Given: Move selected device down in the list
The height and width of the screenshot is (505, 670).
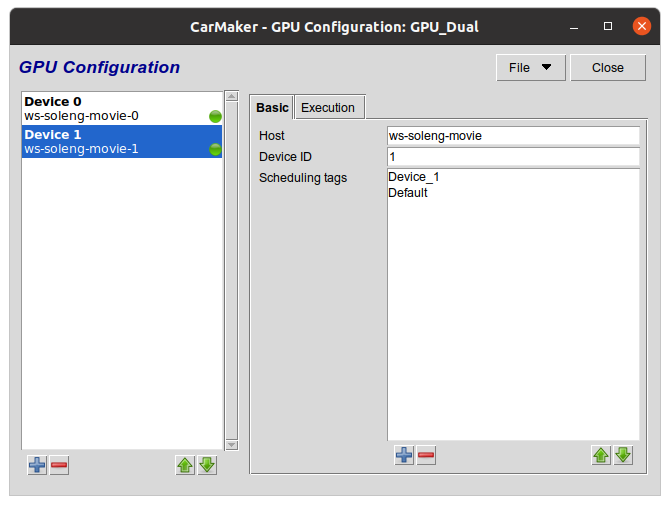Looking at the screenshot, I should (x=207, y=465).
